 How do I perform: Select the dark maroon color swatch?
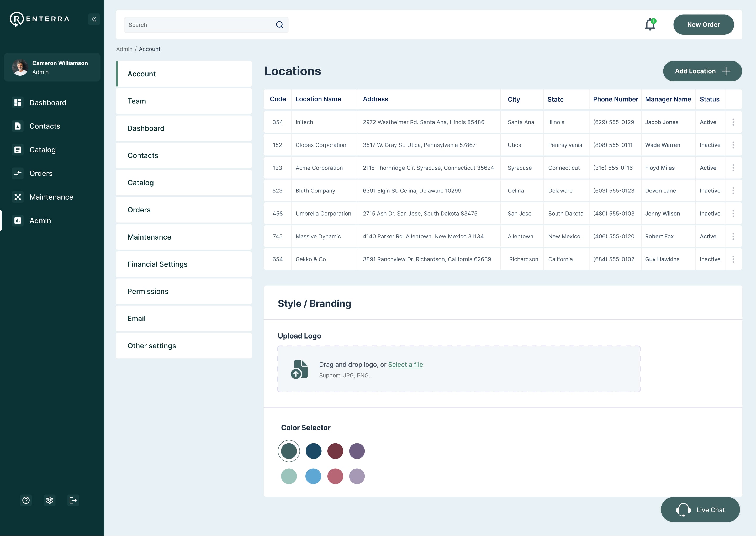335,451
